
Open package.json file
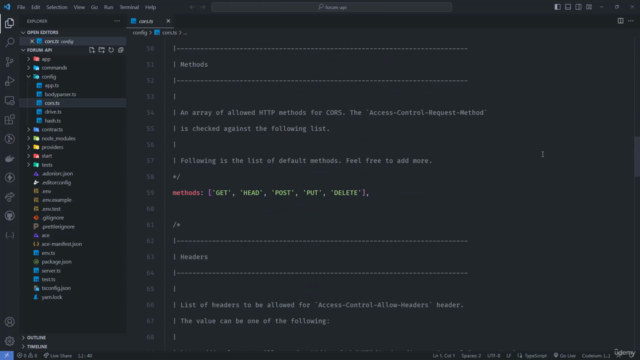pos(56,262)
